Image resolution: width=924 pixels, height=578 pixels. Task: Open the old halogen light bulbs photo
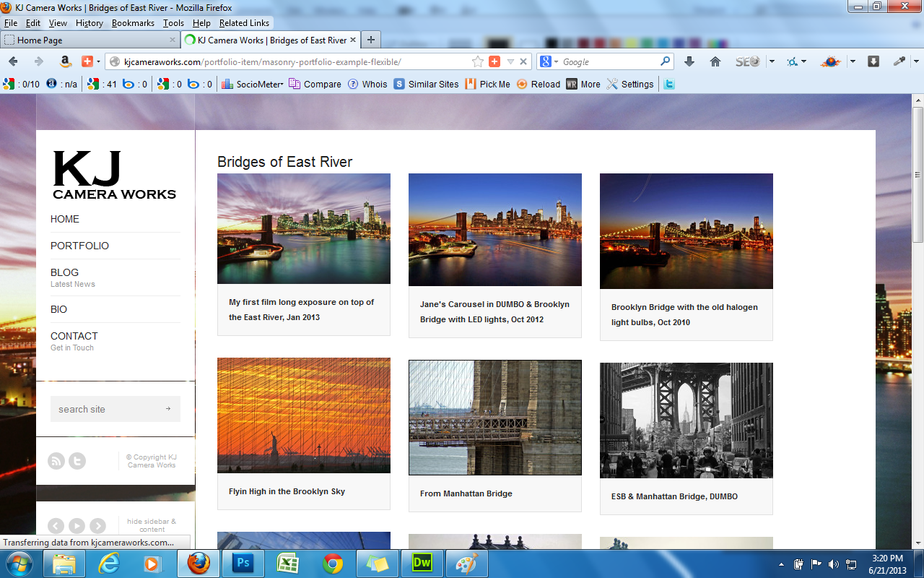pyautogui.click(x=687, y=231)
